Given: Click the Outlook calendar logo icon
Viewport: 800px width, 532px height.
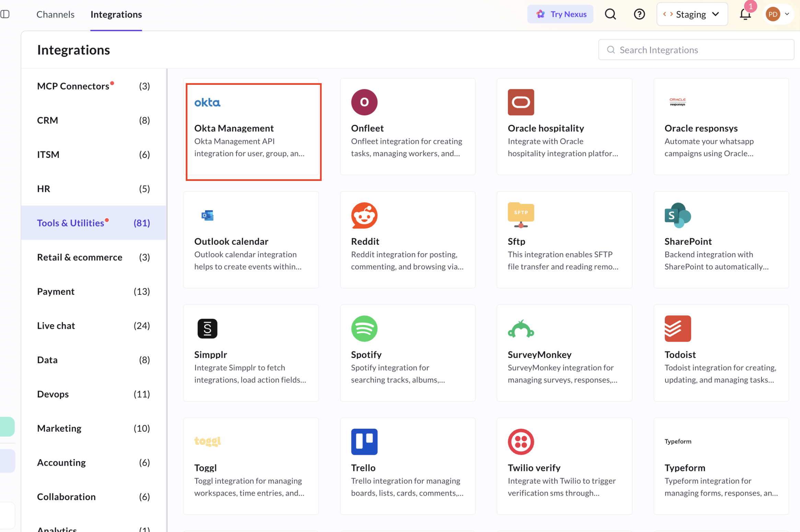Looking at the screenshot, I should point(207,216).
